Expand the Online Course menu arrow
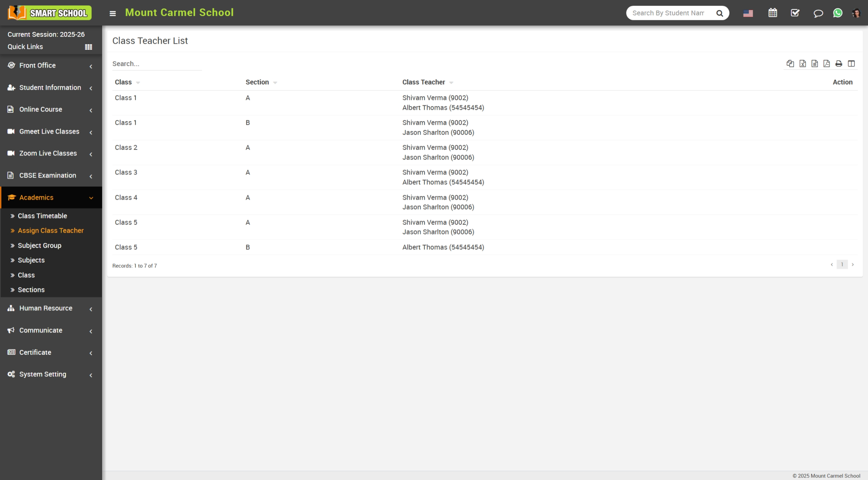The width and height of the screenshot is (868, 480). coord(91,110)
